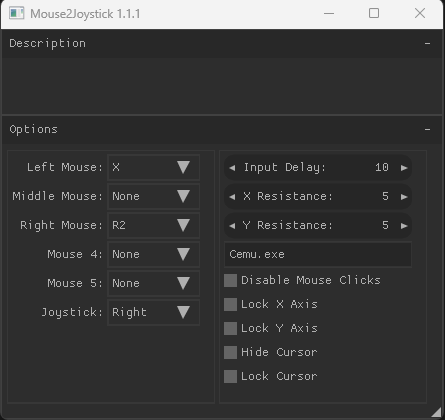Open the Right Mouse R2 dropdown
The width and height of the screenshot is (445, 420).
(x=154, y=225)
